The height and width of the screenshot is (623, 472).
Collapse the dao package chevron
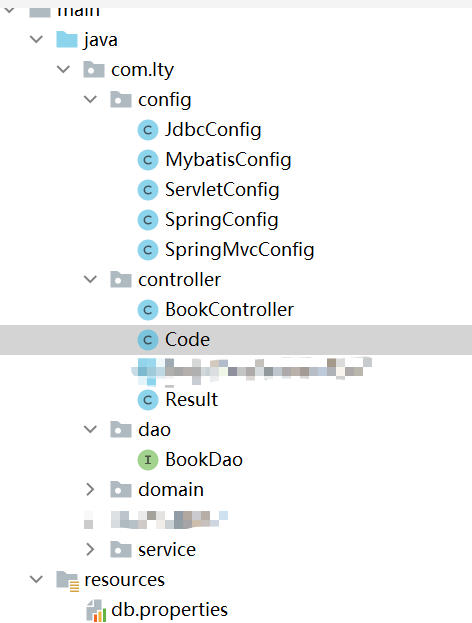pos(91,430)
